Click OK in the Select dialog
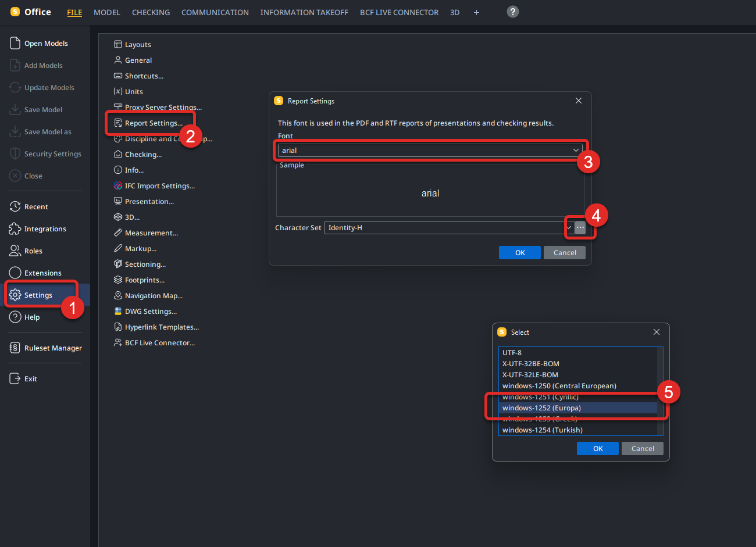The image size is (756, 547). coord(598,449)
